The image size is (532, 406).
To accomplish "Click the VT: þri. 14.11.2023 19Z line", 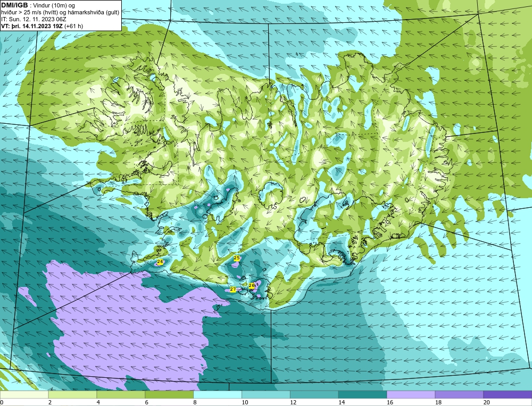I will (x=42, y=26).
